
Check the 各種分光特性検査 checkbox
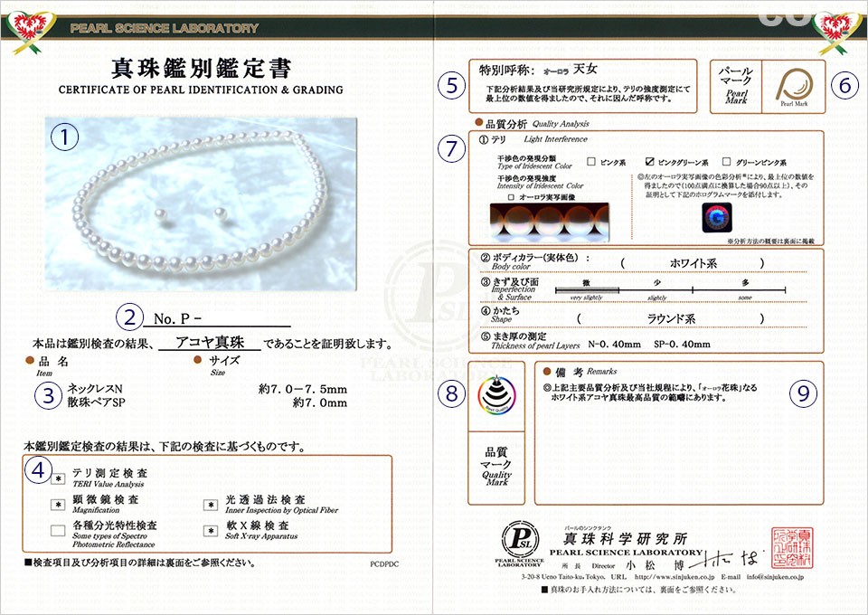(x=58, y=531)
